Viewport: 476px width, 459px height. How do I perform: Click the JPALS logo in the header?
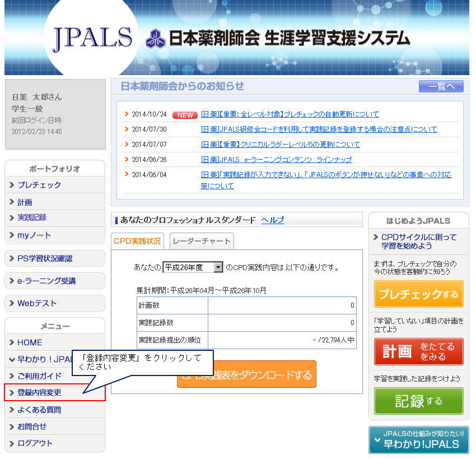point(92,39)
